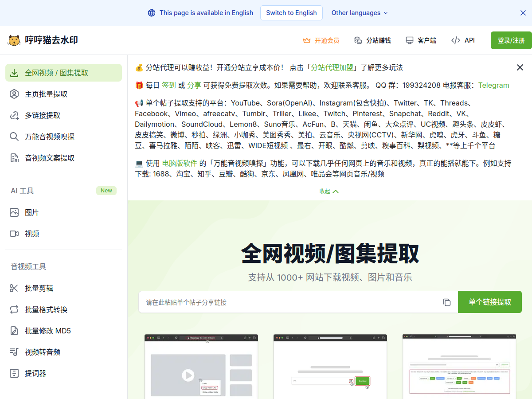
Task: Open the AI 图片 tool
Action: [x=63, y=212]
